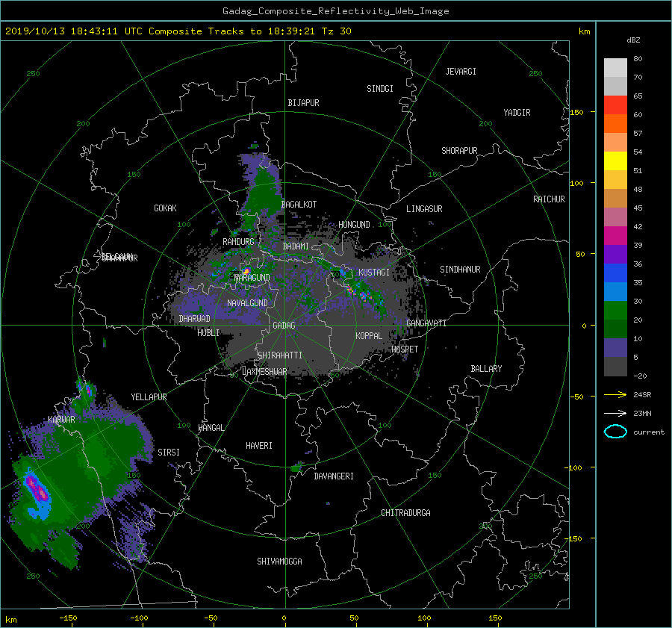The image size is (672, 628).
Task: Click the KOPPAL city label
Action: pos(369,335)
